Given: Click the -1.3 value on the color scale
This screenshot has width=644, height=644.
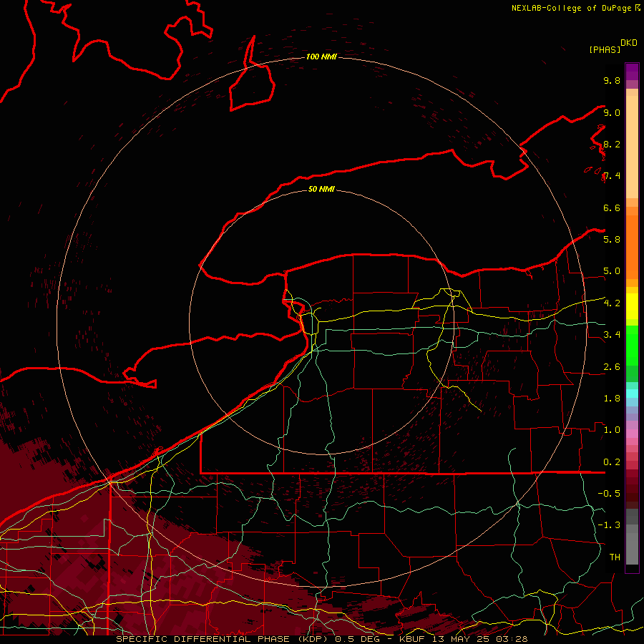Looking at the screenshot, I should tap(609, 525).
